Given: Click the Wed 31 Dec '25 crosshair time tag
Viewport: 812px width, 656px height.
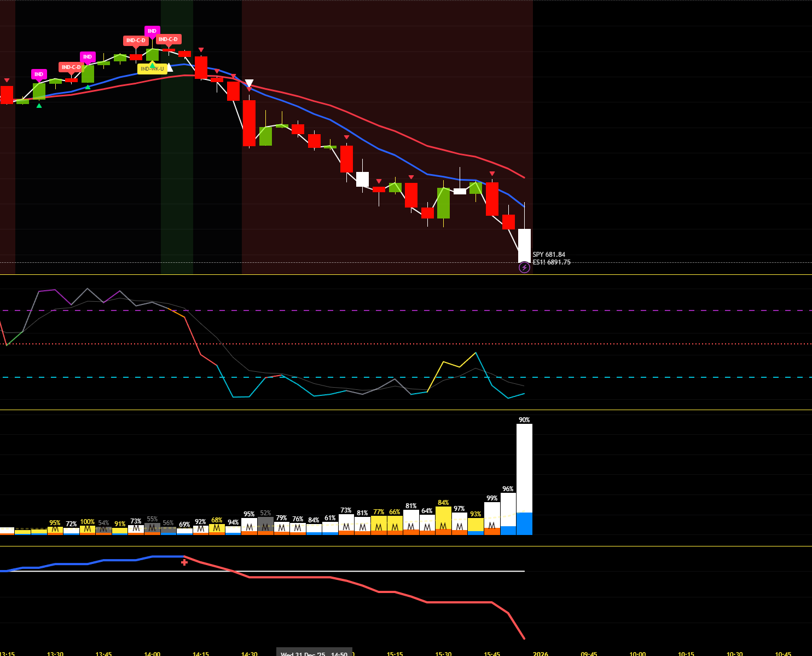Looking at the screenshot, I should tap(314, 654).
